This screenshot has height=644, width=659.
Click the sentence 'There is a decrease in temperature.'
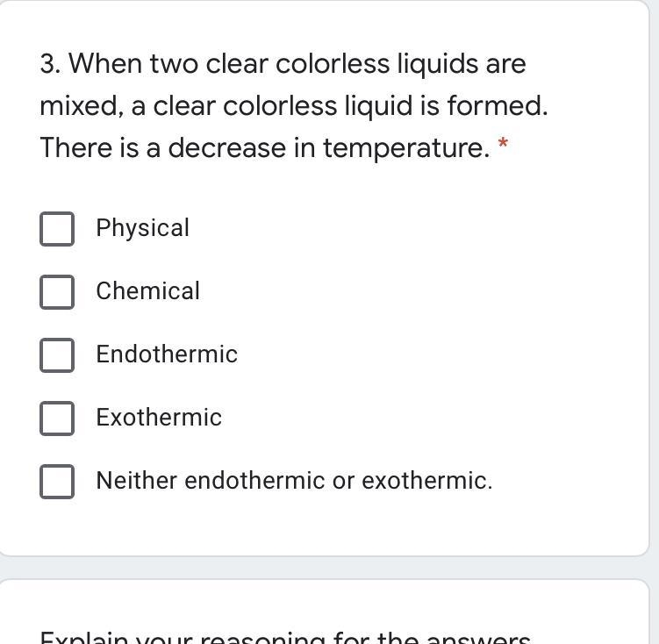coord(265,148)
